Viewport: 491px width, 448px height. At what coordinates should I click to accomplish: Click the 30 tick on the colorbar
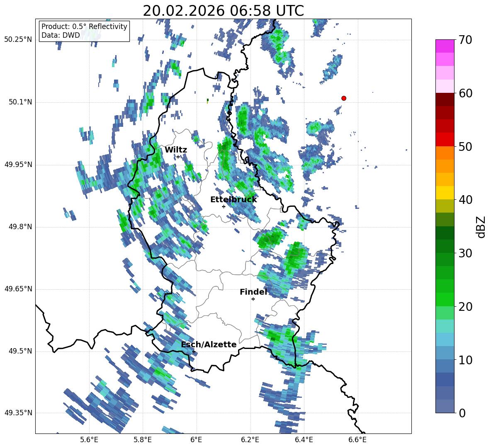click(465, 253)
